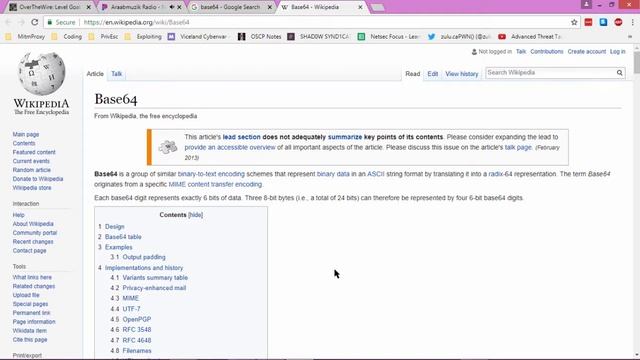The image size is (640, 360).
Task: Open the Viceland Cyberwar bookmark
Action: [x=198, y=37]
